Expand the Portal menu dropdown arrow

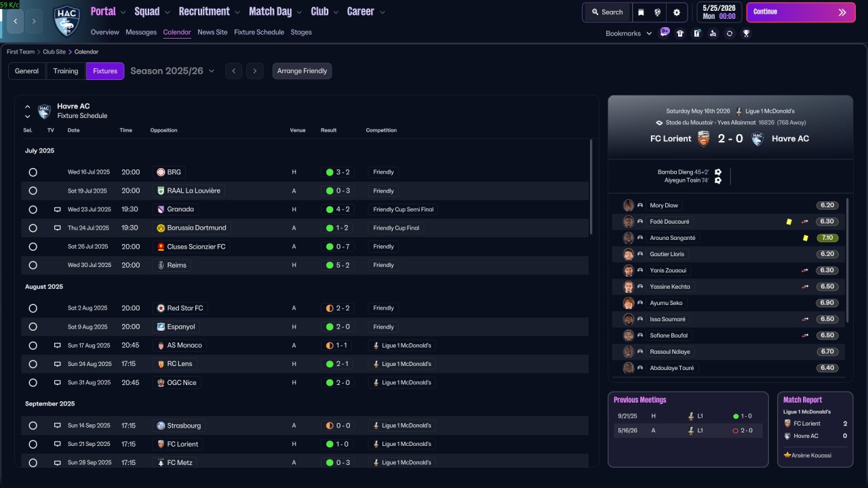[x=123, y=12]
